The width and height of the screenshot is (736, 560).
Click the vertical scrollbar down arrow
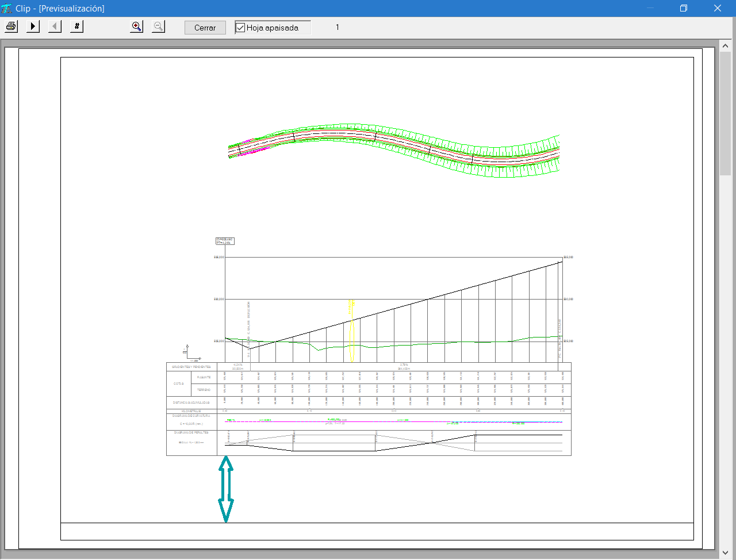726,553
